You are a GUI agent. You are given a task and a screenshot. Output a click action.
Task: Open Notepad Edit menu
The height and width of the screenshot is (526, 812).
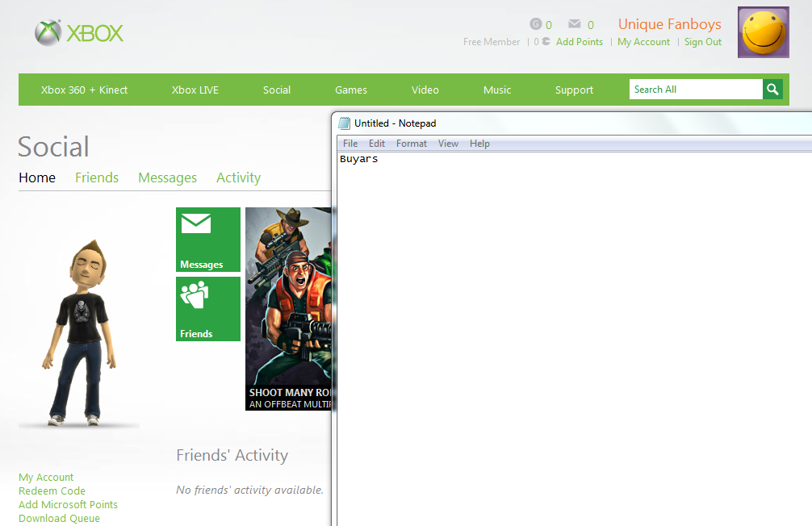[x=376, y=144]
